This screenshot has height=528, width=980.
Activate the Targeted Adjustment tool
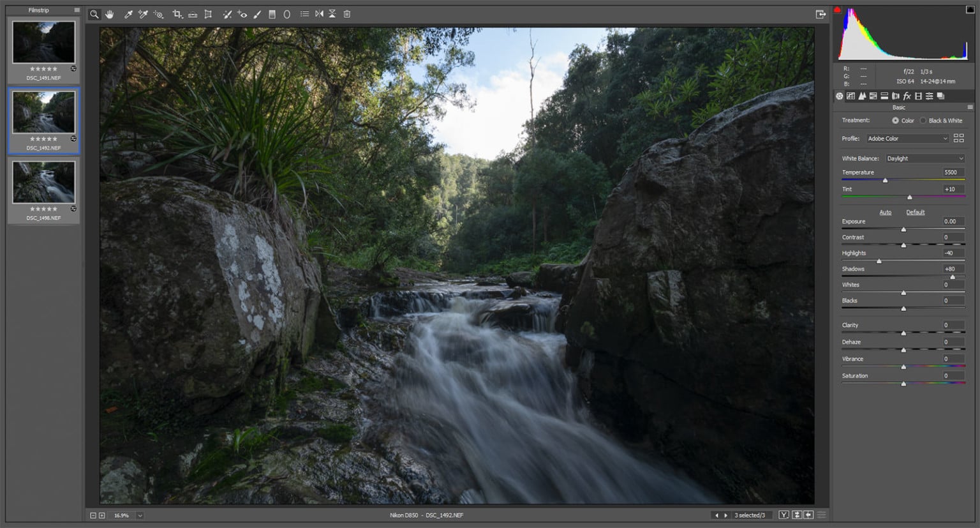[x=158, y=13]
